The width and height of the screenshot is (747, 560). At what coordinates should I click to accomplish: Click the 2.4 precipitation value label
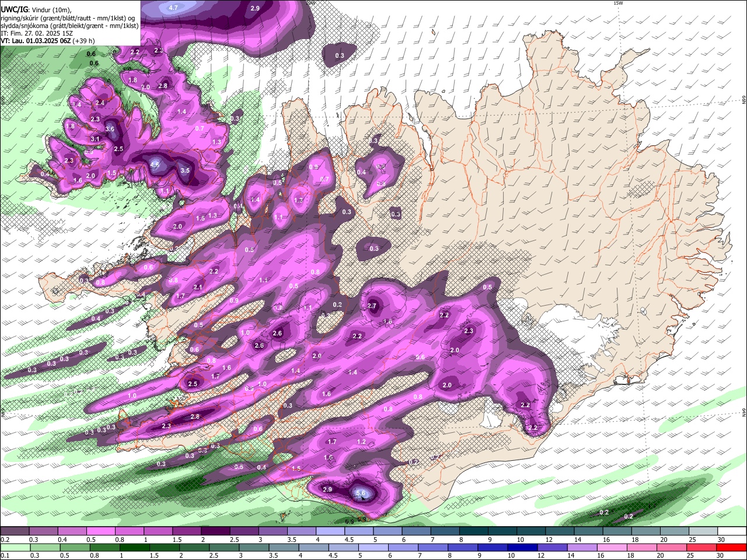[100, 103]
